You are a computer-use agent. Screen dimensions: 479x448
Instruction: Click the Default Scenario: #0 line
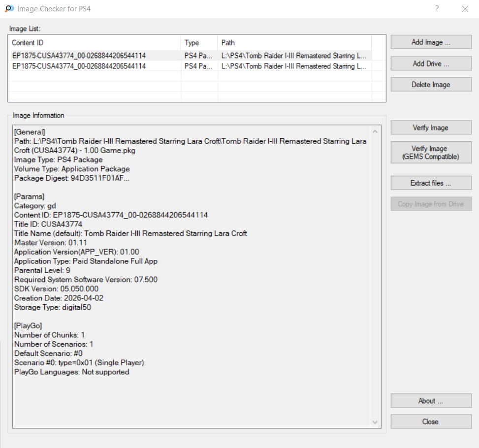48,353
